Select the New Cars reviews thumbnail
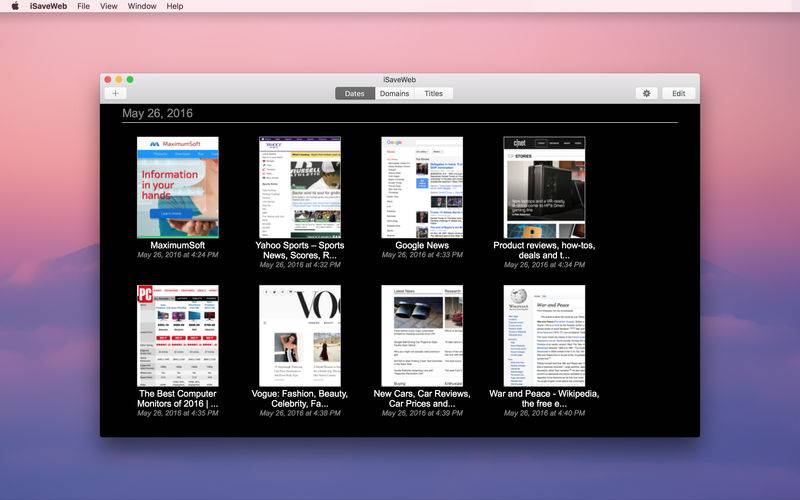The image size is (800, 500). click(422, 336)
